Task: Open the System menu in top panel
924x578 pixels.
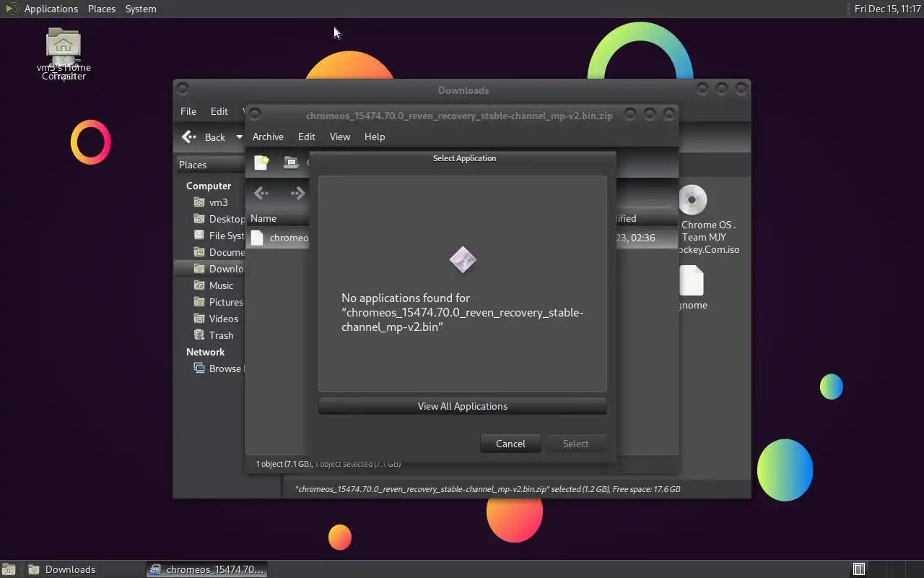Action: 141,9
